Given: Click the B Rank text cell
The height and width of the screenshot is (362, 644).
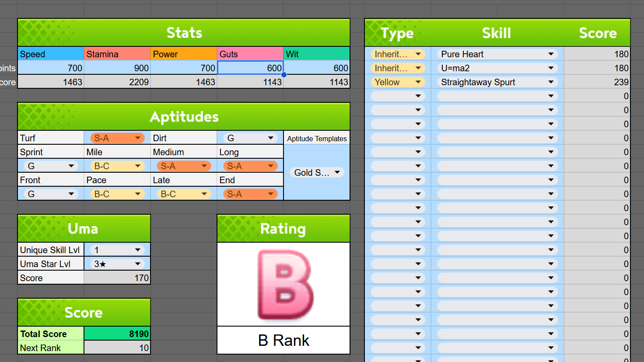Looking at the screenshot, I should coord(283,340).
